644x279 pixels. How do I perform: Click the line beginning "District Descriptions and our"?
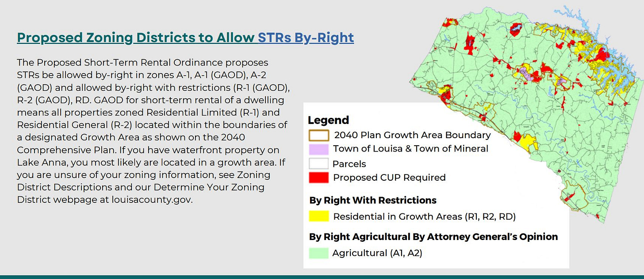coord(141,187)
